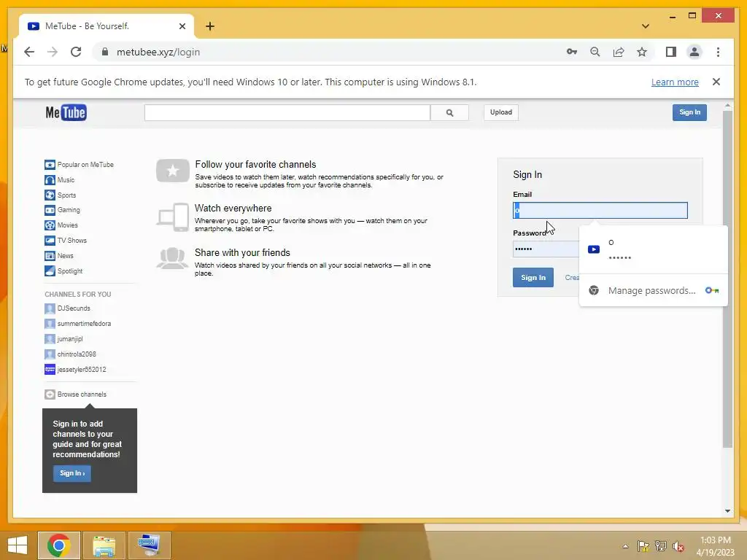Image resolution: width=747 pixels, height=560 pixels.
Task: Open Windows Start button
Action: 18,545
